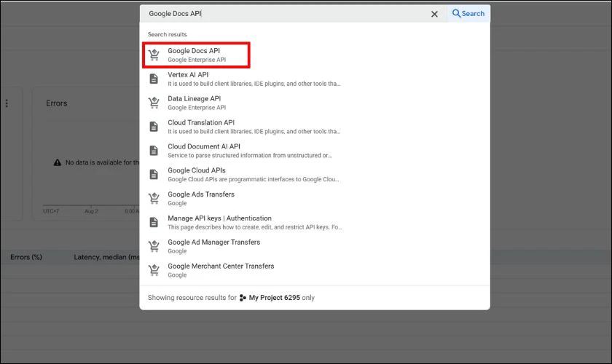612x364 pixels.
Task: Click the marketplace cart icon beside Google Docs API
Action: coord(154,55)
